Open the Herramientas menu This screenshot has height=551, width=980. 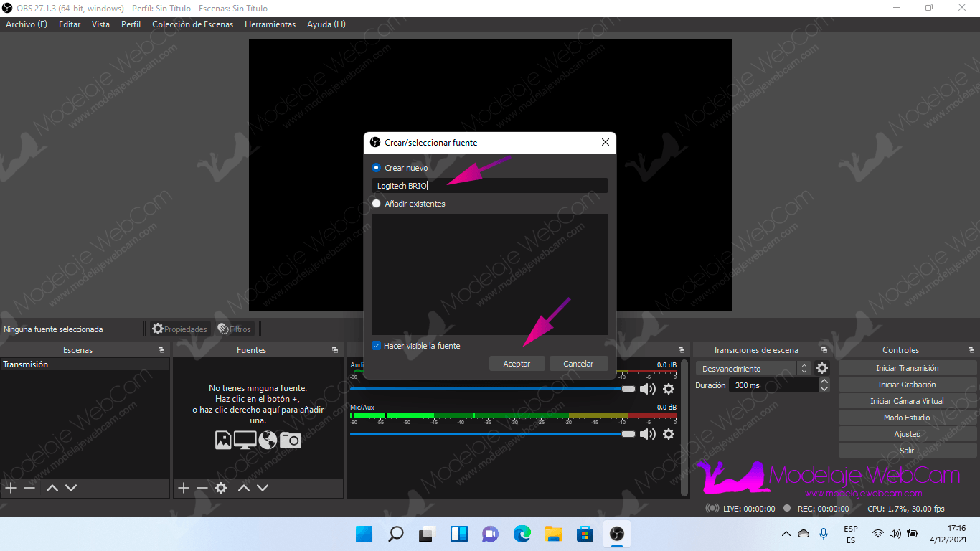(x=270, y=24)
